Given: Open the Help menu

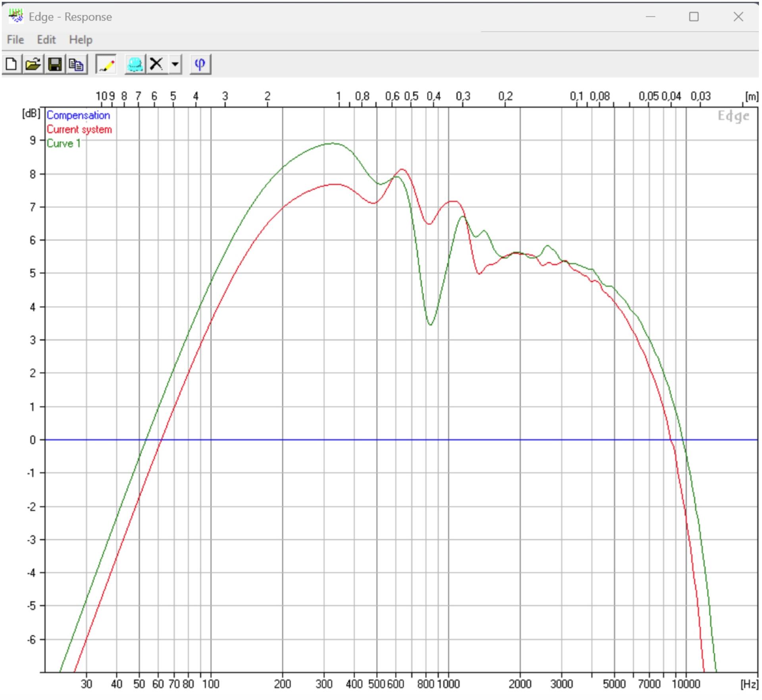Looking at the screenshot, I should (x=81, y=40).
